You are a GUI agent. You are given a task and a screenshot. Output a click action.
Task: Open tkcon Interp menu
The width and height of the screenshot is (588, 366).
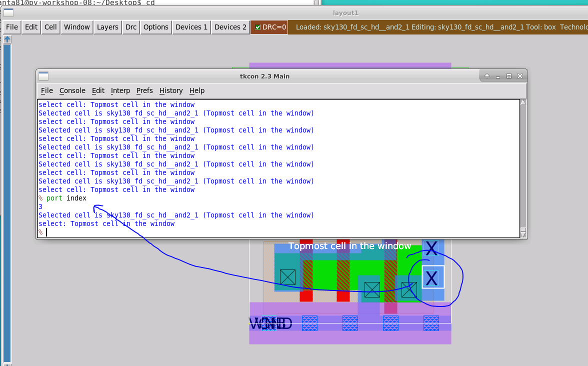[120, 91]
